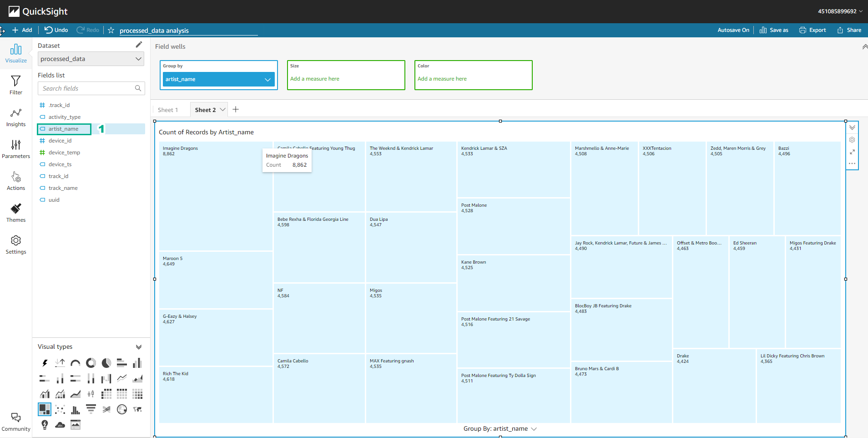The width and height of the screenshot is (868, 438).
Task: Click the Add button in toolbar
Action: tap(22, 30)
